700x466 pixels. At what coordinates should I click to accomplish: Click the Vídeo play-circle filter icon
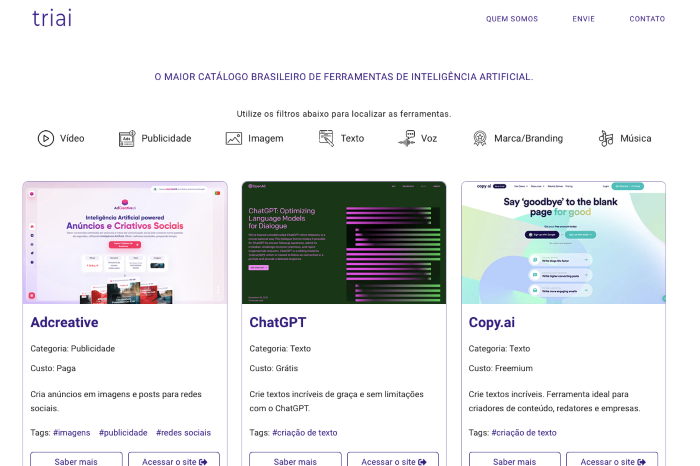coord(46,138)
